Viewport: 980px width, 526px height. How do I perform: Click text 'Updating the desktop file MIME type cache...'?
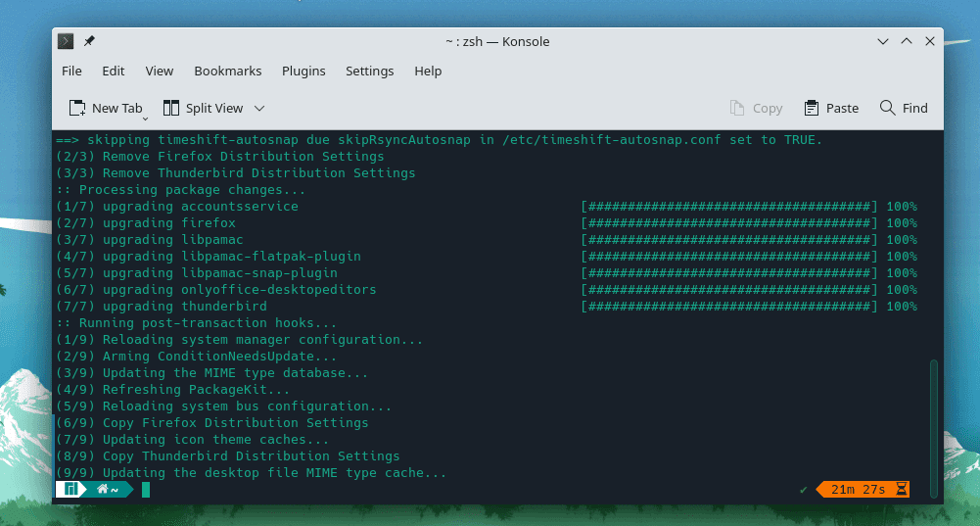(x=274, y=473)
